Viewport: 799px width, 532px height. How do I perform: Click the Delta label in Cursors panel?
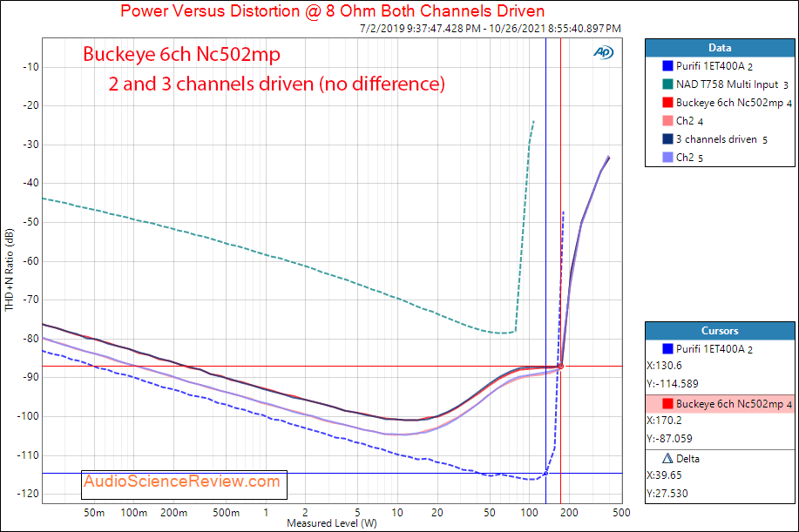tap(687, 459)
